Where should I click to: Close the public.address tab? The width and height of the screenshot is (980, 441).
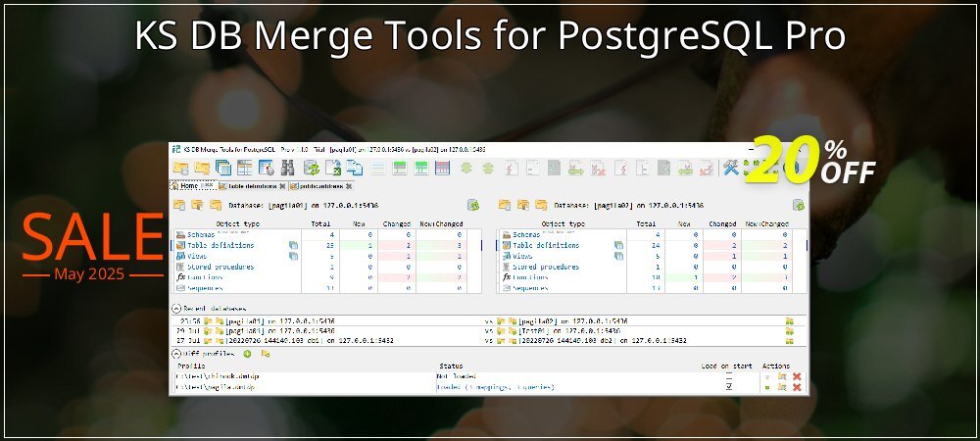[350, 186]
